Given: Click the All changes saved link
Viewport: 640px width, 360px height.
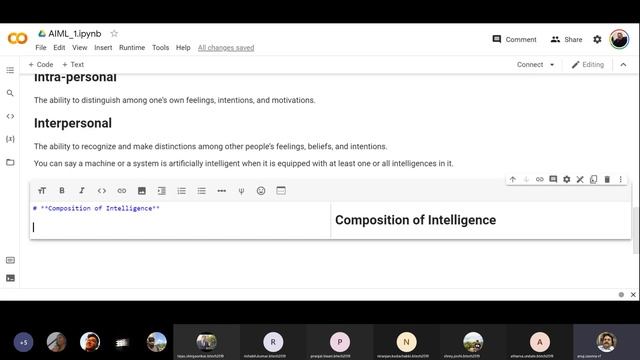Looking at the screenshot, I should 226,48.
